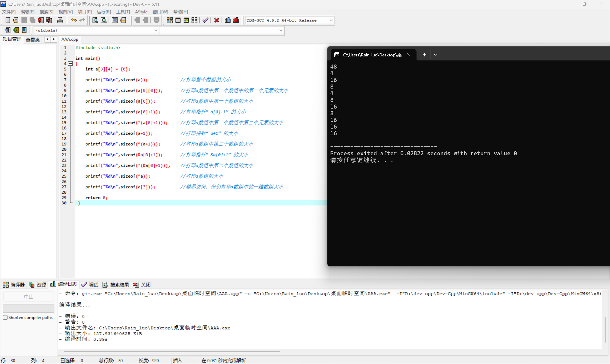
Task: Switch to the 查看类 side tab
Action: (x=33, y=40)
